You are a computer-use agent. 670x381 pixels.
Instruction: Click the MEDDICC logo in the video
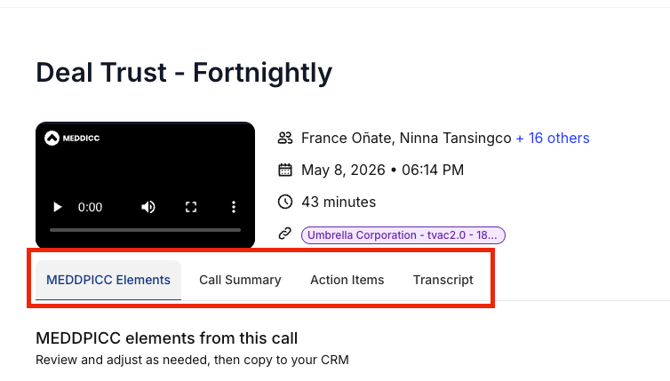point(72,138)
